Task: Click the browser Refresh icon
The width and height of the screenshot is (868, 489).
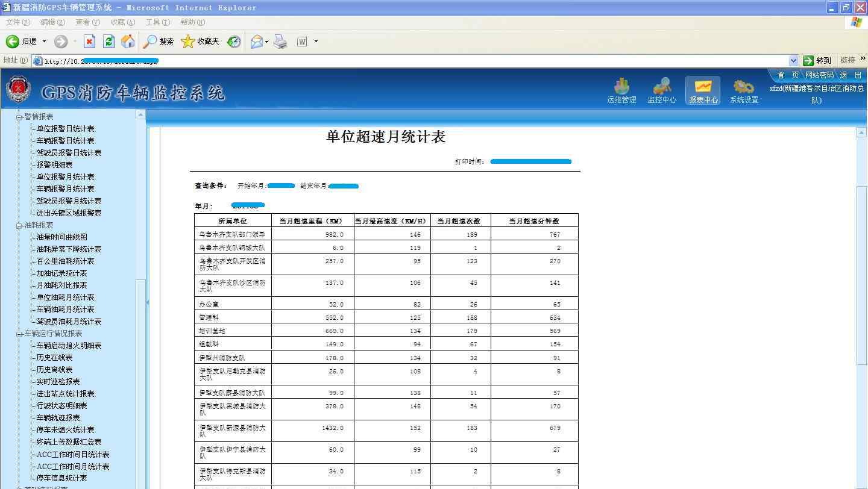Action: pos(108,42)
